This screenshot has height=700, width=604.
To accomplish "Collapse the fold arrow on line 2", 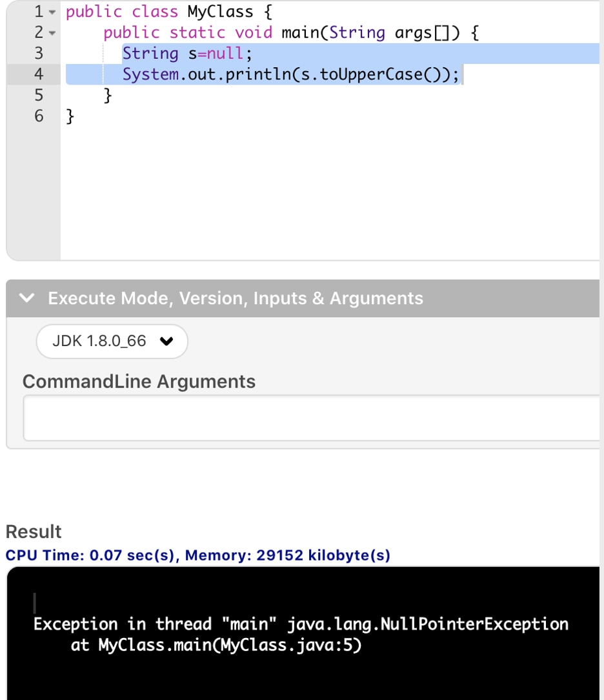I will tap(53, 33).
